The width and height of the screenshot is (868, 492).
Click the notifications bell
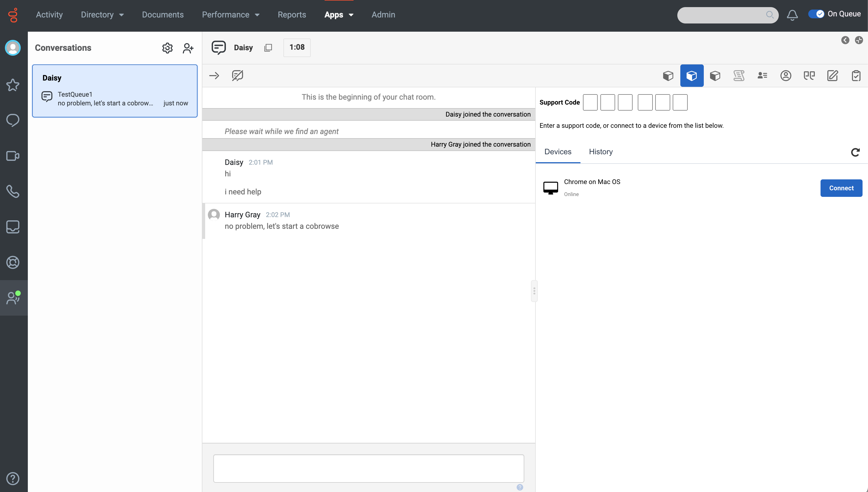[x=792, y=15]
